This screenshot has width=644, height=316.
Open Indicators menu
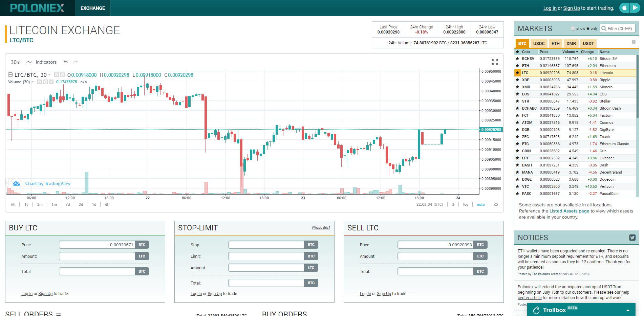coord(46,62)
